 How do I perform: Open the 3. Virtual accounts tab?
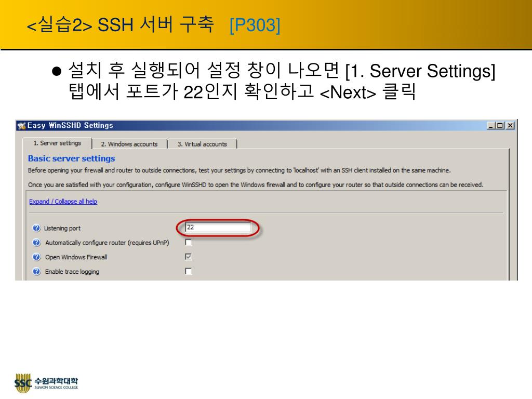[x=202, y=144]
